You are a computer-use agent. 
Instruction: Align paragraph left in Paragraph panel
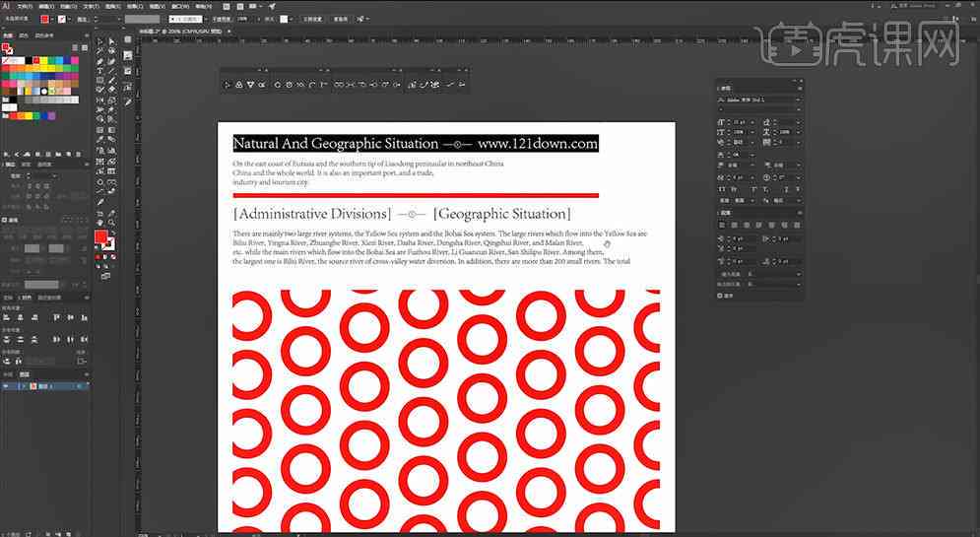pos(722,225)
